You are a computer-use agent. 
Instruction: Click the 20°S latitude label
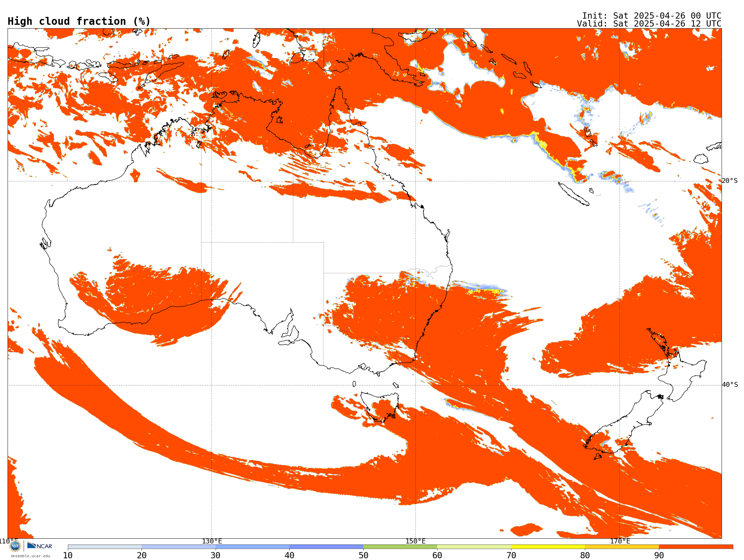pyautogui.click(x=730, y=181)
